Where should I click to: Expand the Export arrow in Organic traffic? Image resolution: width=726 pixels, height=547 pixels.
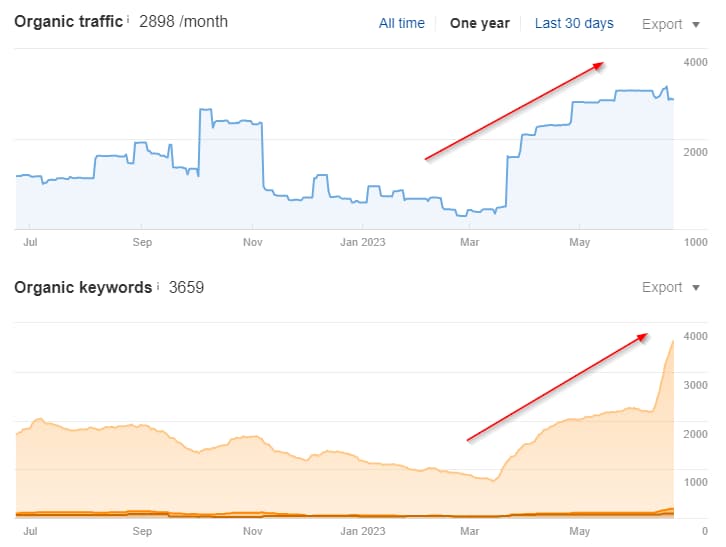tap(677, 24)
